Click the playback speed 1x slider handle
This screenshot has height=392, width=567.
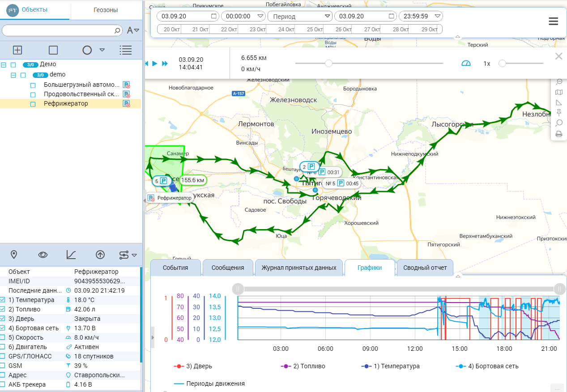[502, 64]
